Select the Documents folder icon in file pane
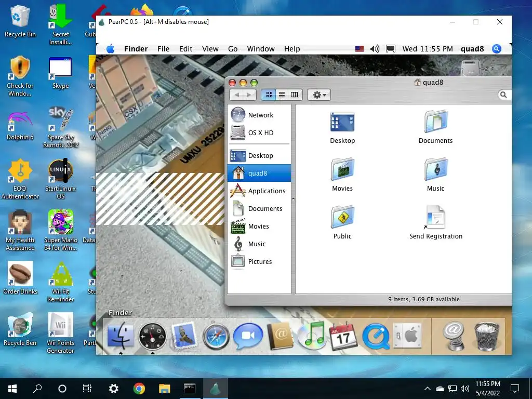Image resolution: width=532 pixels, height=399 pixels. tap(436, 122)
